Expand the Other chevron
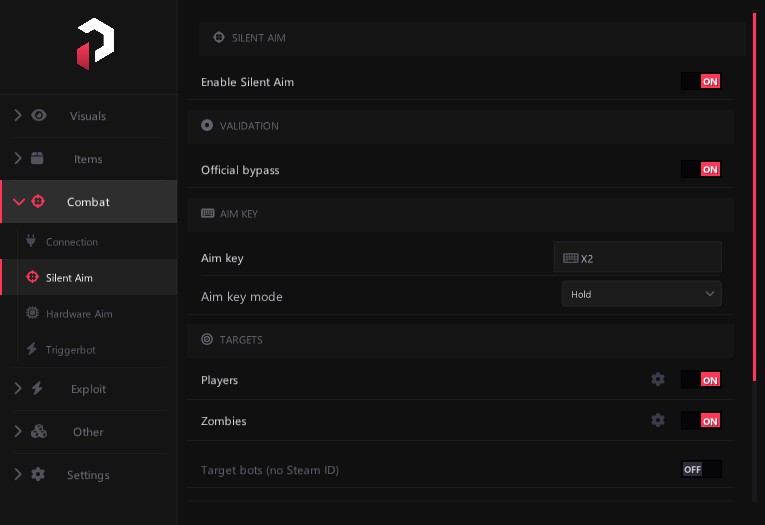The width and height of the screenshot is (765, 525). point(18,431)
